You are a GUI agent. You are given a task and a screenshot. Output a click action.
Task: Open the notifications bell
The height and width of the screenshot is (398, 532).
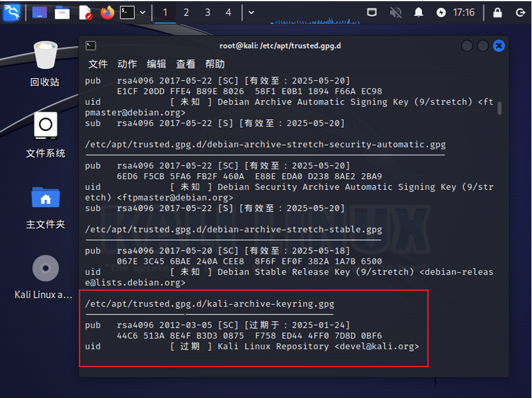pyautogui.click(x=419, y=13)
